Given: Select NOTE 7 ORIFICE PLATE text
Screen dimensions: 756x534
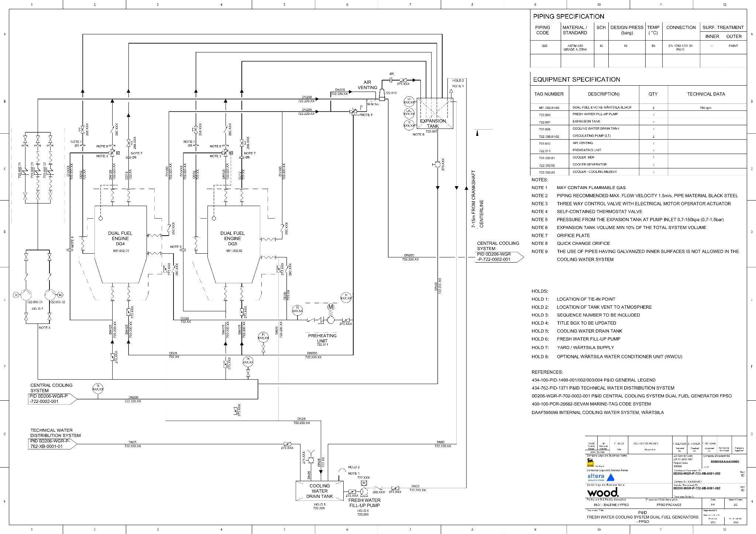Looking at the screenshot, I should (x=561, y=236).
